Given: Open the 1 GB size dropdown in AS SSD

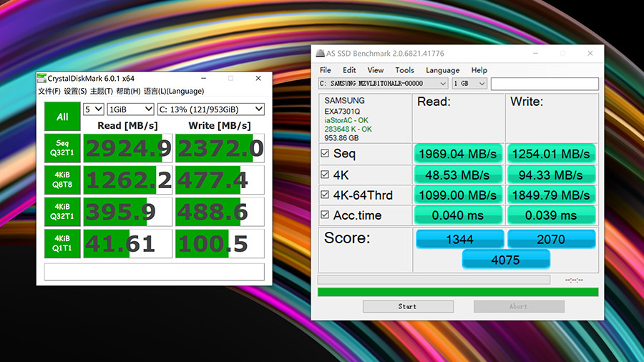Looking at the screenshot, I should pyautogui.click(x=469, y=83).
